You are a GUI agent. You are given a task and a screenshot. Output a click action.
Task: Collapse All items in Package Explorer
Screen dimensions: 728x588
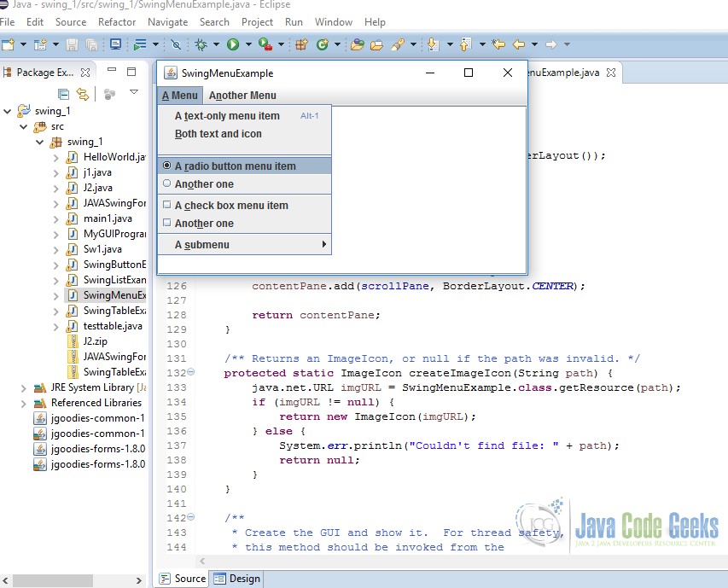[63, 95]
